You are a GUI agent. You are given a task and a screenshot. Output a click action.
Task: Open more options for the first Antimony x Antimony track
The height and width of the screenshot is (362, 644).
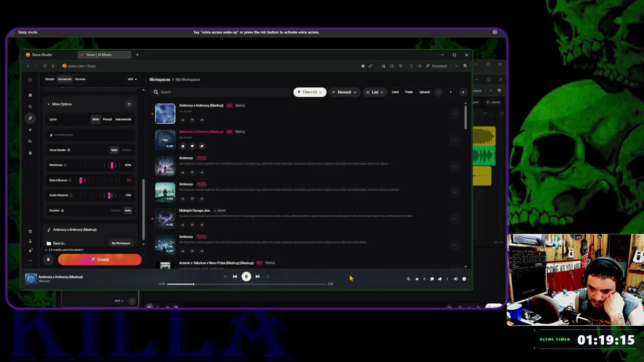[455, 114]
